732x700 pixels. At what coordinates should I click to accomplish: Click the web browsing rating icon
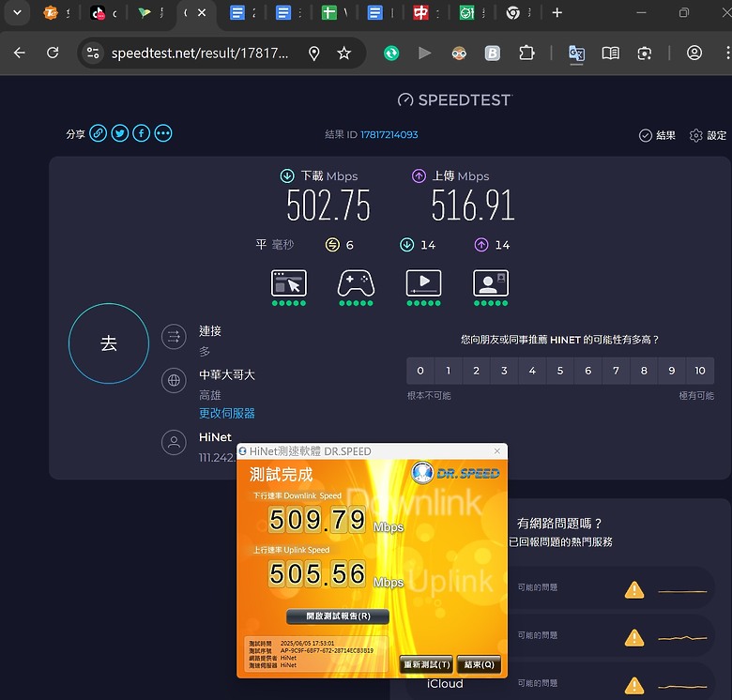click(x=289, y=283)
